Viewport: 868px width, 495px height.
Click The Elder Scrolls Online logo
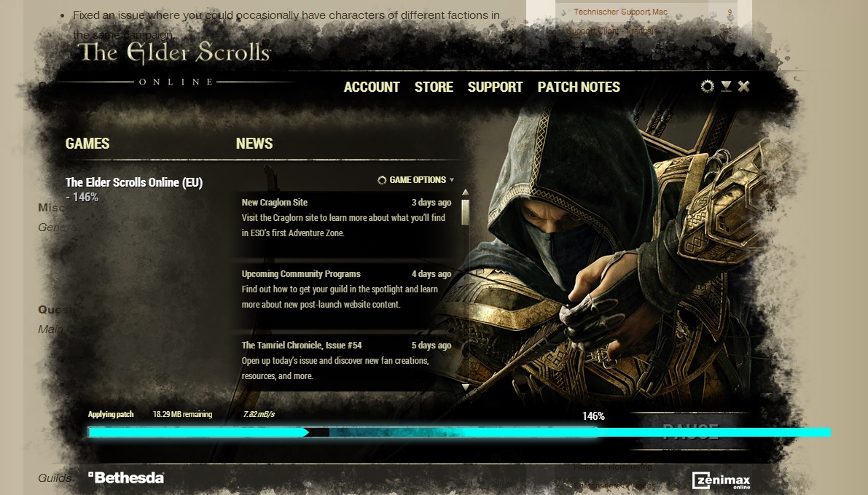174,62
